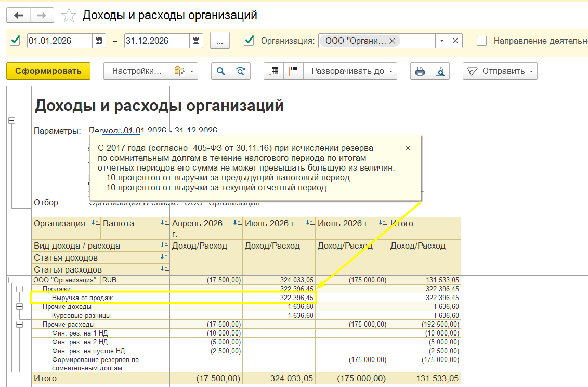The image size is (588, 387).
Task: Click the forward navigation arrow
Action: (x=42, y=16)
